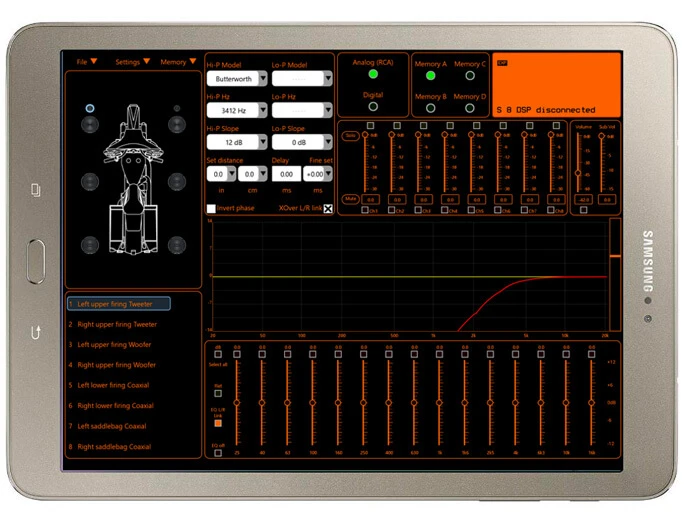Click the middle-right speaker icon
The image size is (686, 518).
point(177,182)
